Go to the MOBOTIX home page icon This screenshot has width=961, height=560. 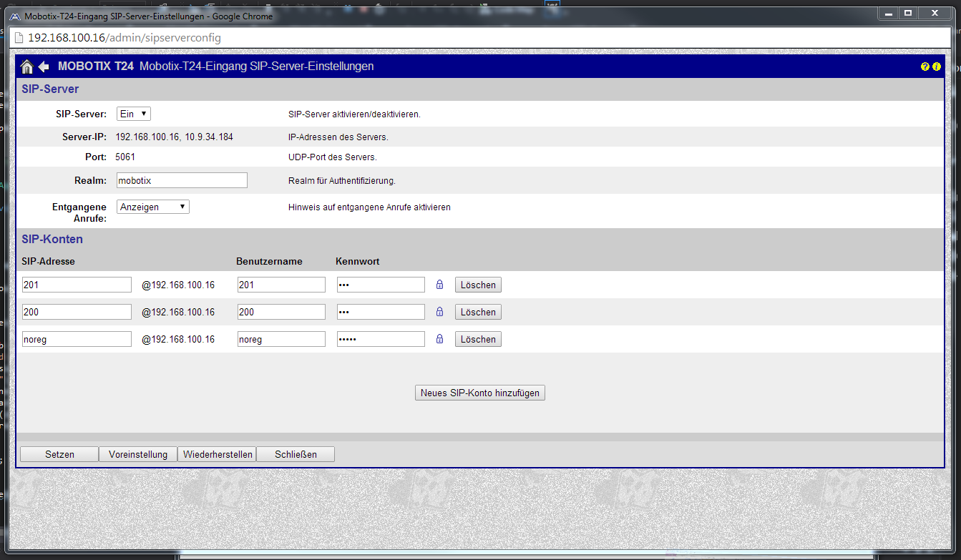click(x=27, y=67)
